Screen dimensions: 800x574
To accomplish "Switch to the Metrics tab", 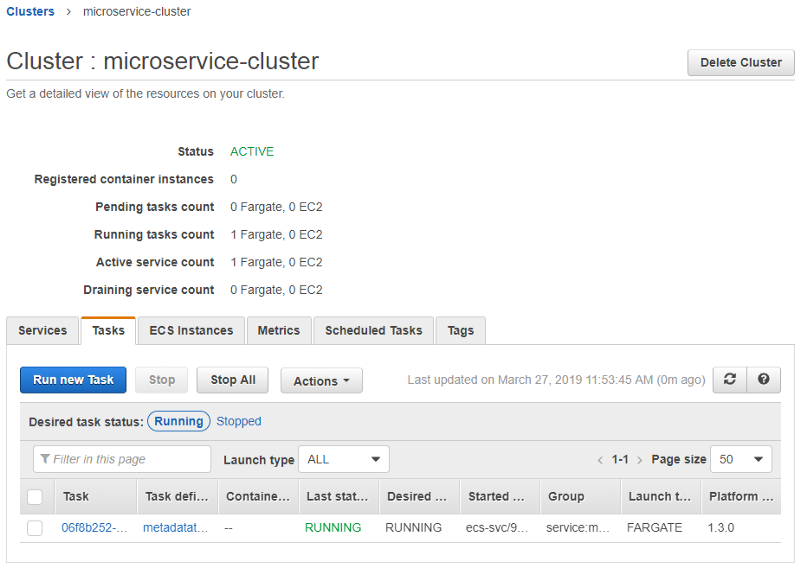I will 279,331.
